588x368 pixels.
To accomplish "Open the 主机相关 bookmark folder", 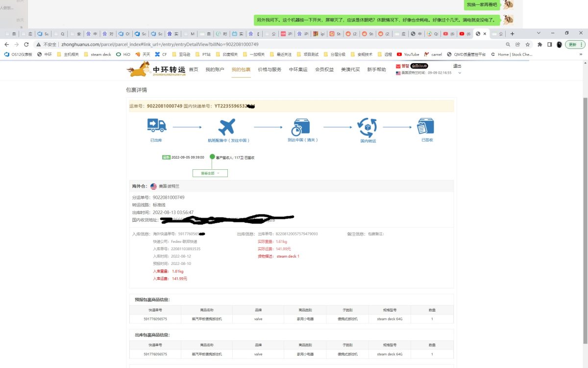I will [68, 54].
